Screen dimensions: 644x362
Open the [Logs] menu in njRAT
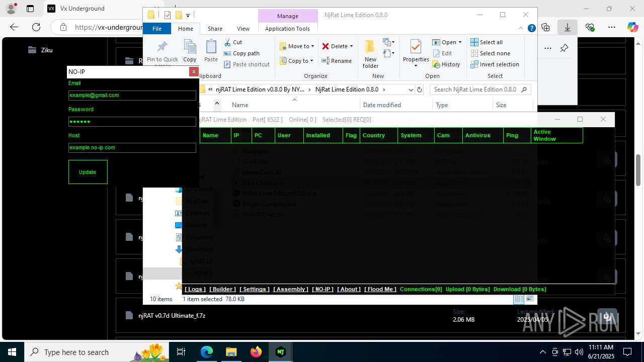(195, 289)
